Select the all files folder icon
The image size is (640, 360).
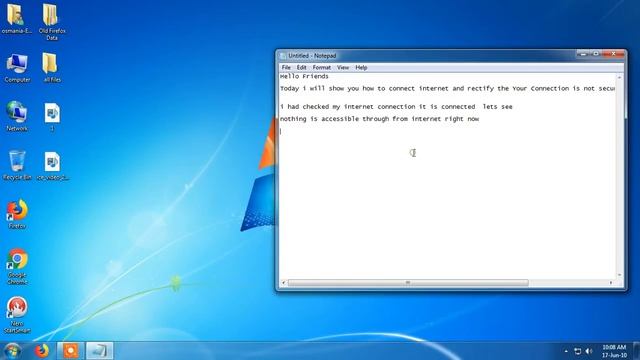click(51, 68)
